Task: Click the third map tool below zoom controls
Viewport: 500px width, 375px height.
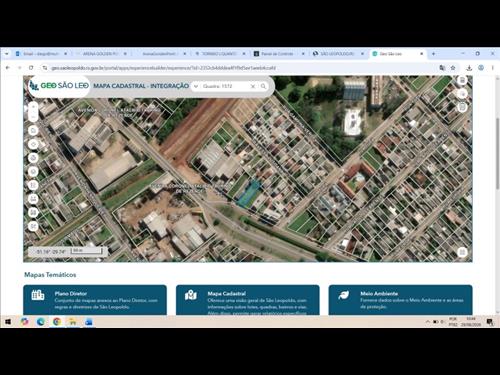Action: tap(33, 130)
